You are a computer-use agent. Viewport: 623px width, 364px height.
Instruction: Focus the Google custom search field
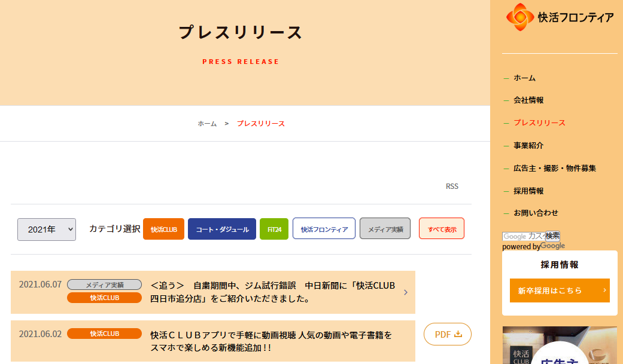coord(524,237)
